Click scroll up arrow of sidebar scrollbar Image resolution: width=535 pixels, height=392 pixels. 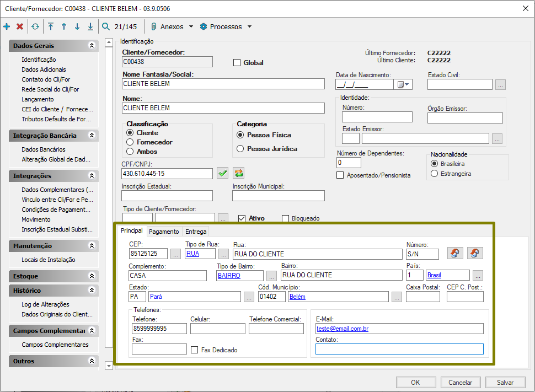[109, 42]
